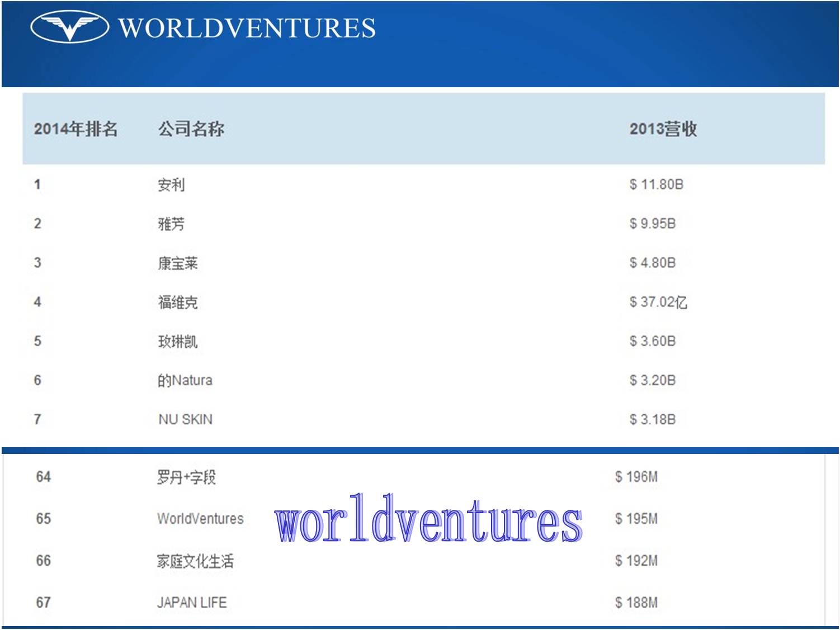Click rank number 6 in ranking column

point(37,380)
